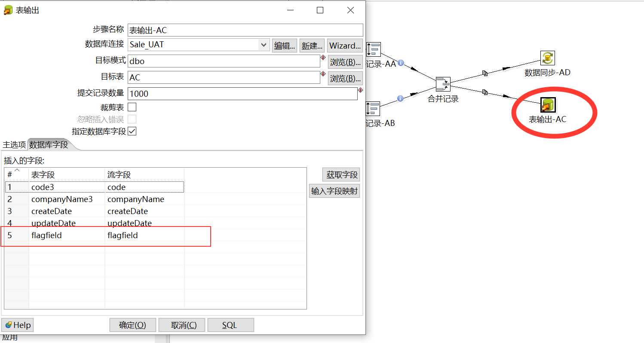Click 浏览(B)... next to 目标模式
644x343 pixels.
click(345, 62)
